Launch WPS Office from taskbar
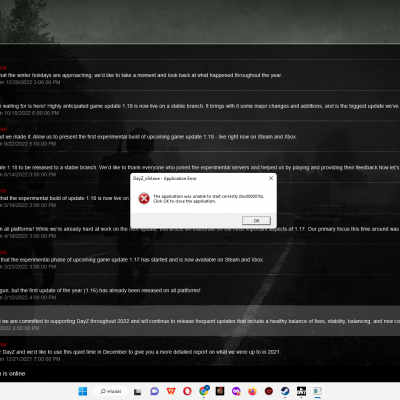The height and width of the screenshot is (400, 400). point(171,391)
